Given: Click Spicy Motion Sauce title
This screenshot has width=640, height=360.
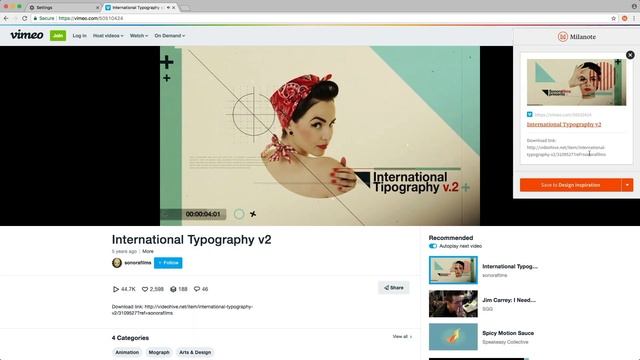Looking at the screenshot, I should tap(508, 333).
